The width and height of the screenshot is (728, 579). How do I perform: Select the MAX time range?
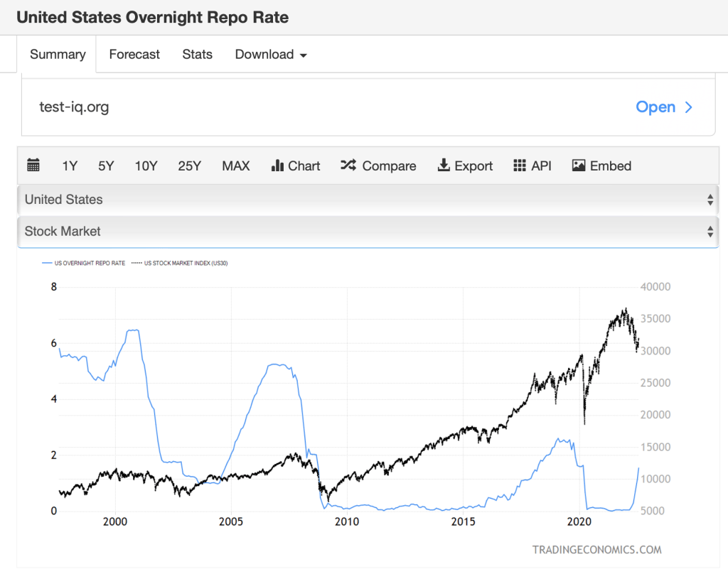(236, 166)
